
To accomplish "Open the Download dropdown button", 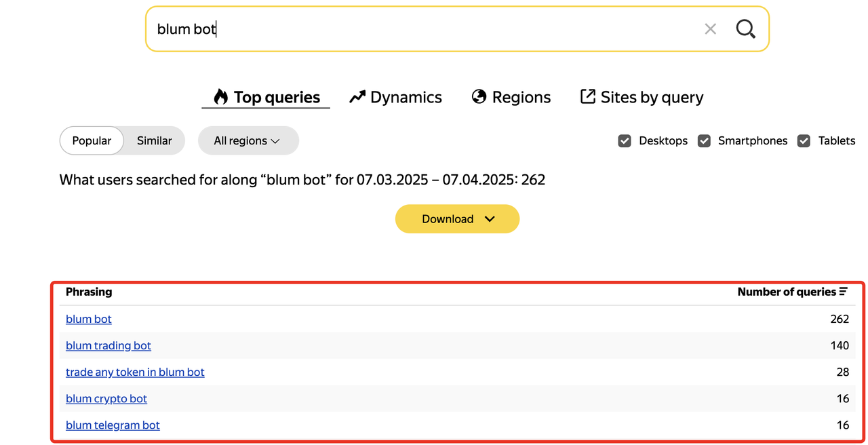I will pyautogui.click(x=457, y=218).
